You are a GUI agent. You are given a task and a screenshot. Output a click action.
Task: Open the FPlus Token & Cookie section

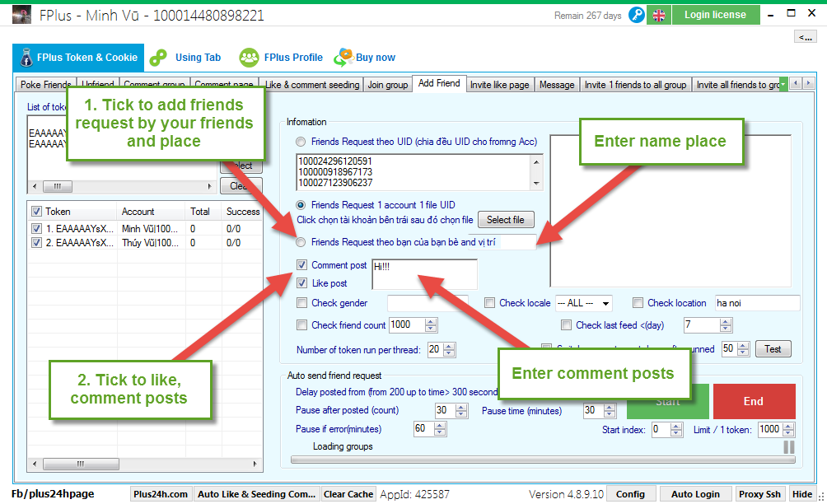click(78, 58)
